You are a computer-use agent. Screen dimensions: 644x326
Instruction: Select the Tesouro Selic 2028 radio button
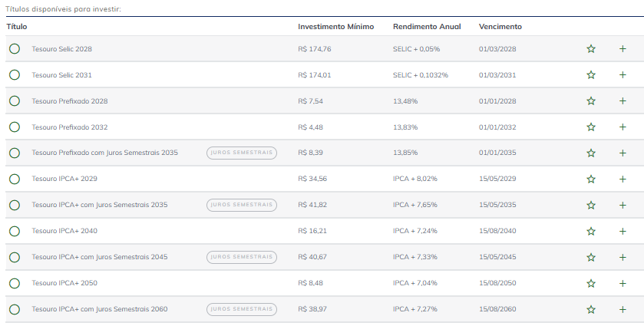click(15, 49)
